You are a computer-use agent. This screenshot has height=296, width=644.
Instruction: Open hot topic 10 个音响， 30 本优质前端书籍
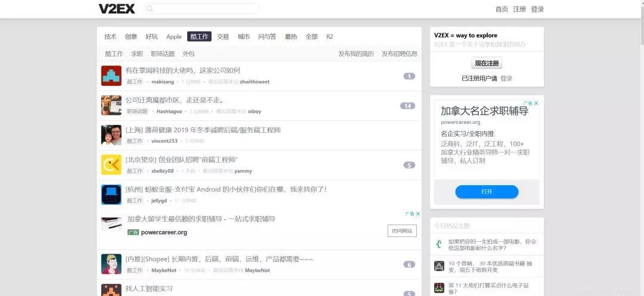[490, 266]
